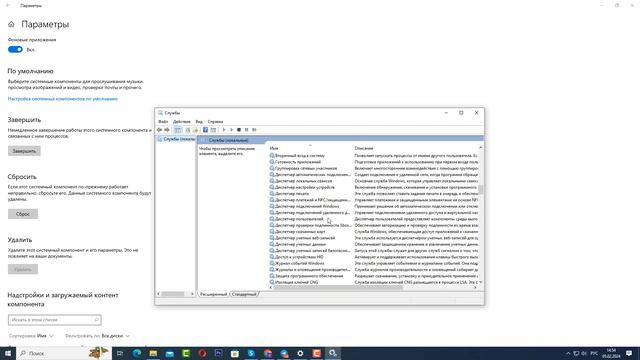Click the volume icon in system tray
This screenshot has width=640, height=360.
point(584,353)
